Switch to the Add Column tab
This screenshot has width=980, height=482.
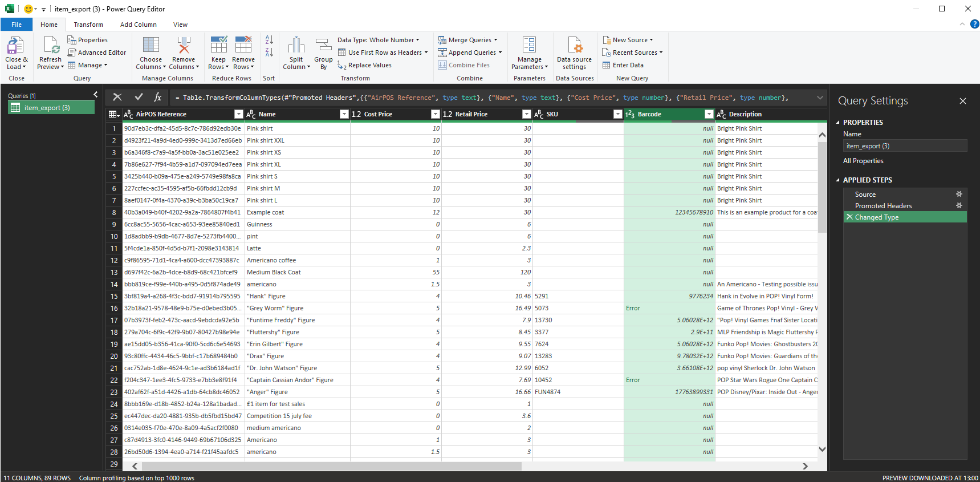[139, 25]
